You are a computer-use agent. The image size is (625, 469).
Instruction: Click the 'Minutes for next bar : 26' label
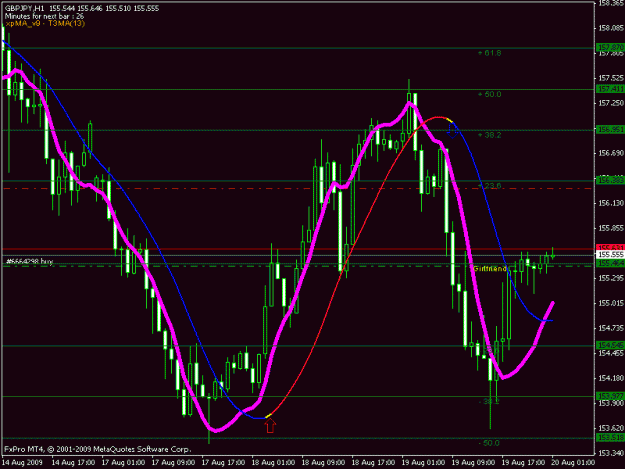pos(44,16)
